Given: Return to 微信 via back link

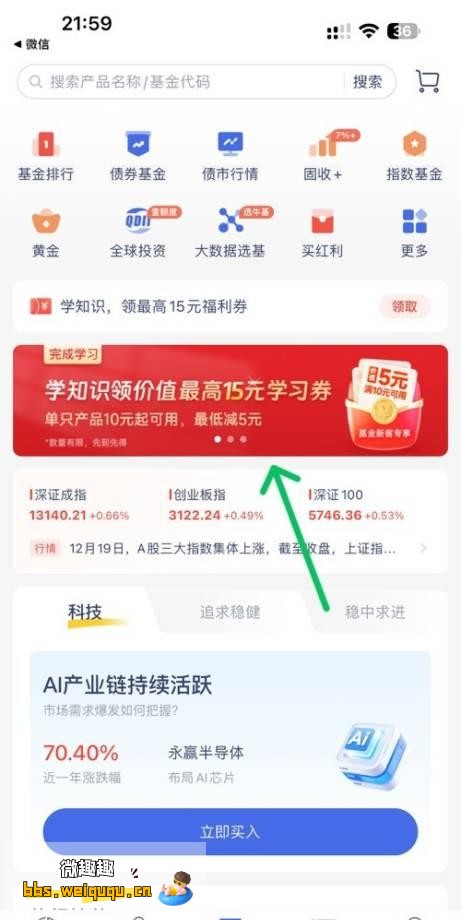Looking at the screenshot, I should pos(32,44).
